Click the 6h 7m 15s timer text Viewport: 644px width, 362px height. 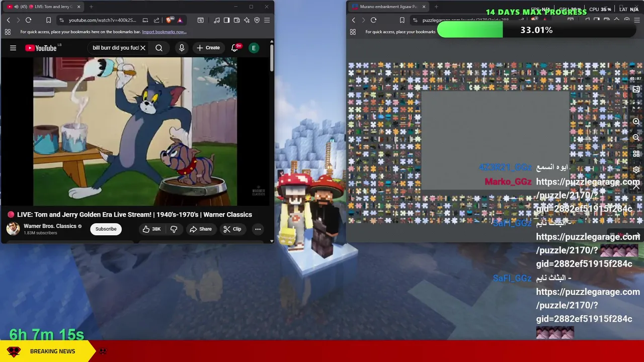point(47,334)
